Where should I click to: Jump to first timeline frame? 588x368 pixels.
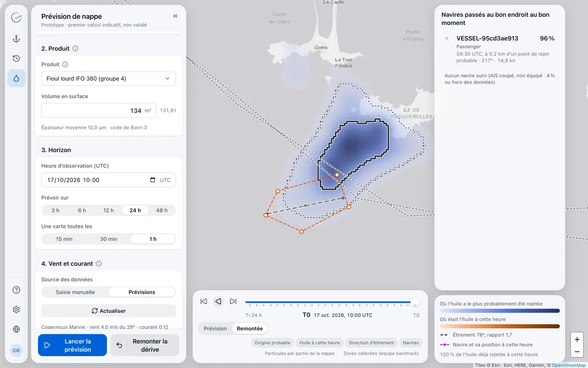(204, 301)
